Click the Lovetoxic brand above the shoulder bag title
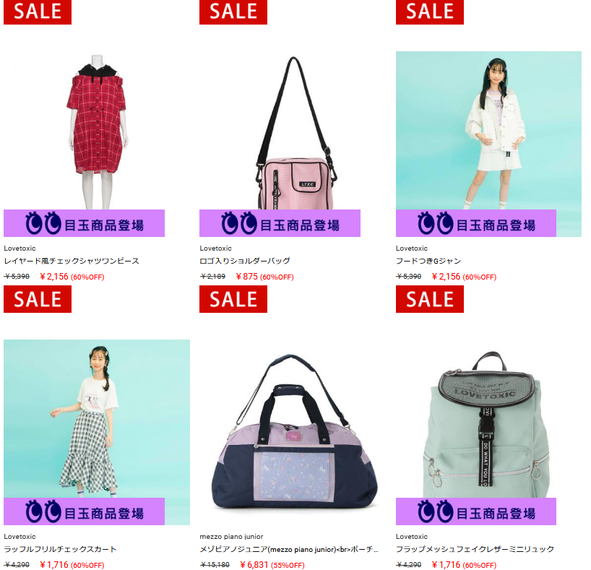 pyautogui.click(x=216, y=248)
